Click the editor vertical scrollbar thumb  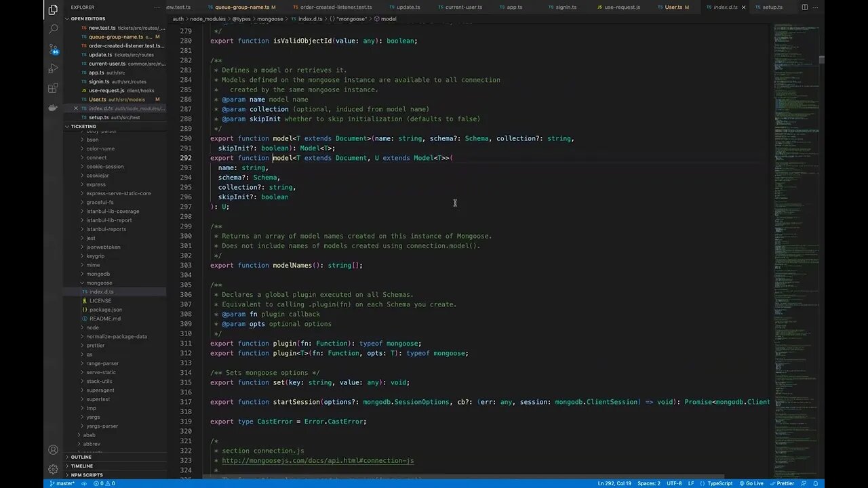(821, 60)
